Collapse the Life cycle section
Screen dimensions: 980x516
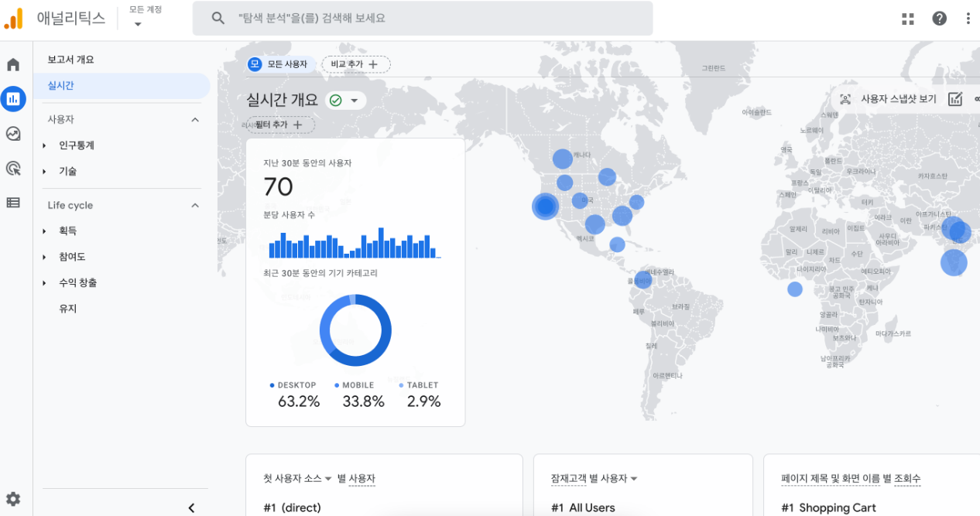(x=195, y=205)
